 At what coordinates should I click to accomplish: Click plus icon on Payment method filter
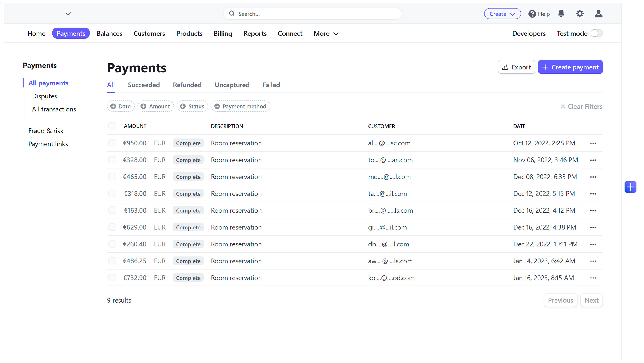[217, 106]
